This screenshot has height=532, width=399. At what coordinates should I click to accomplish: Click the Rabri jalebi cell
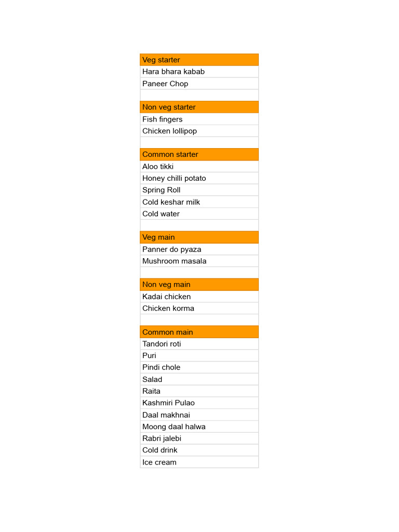coord(199,438)
